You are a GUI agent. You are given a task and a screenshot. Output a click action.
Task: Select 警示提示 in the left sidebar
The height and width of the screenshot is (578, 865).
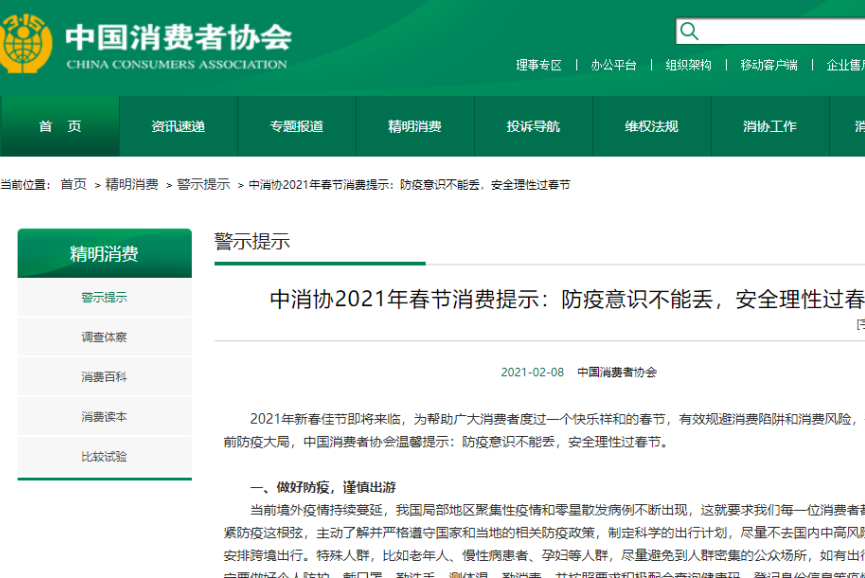pos(104,298)
